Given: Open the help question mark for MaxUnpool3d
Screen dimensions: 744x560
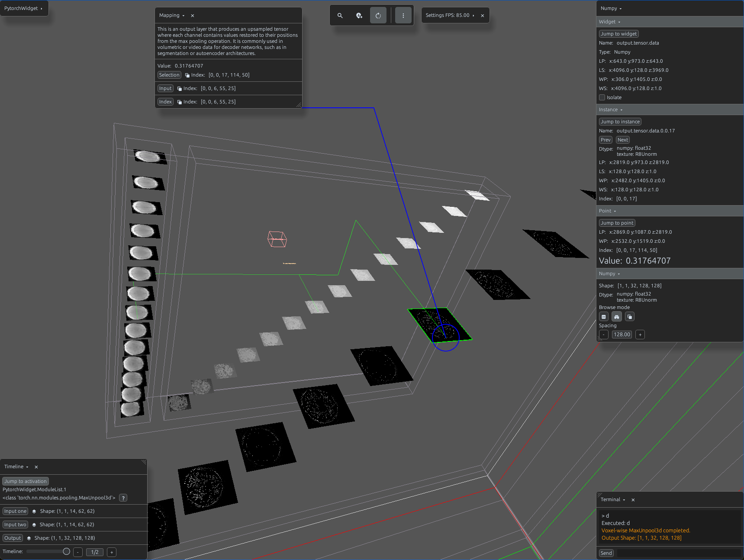Looking at the screenshot, I should point(123,498).
